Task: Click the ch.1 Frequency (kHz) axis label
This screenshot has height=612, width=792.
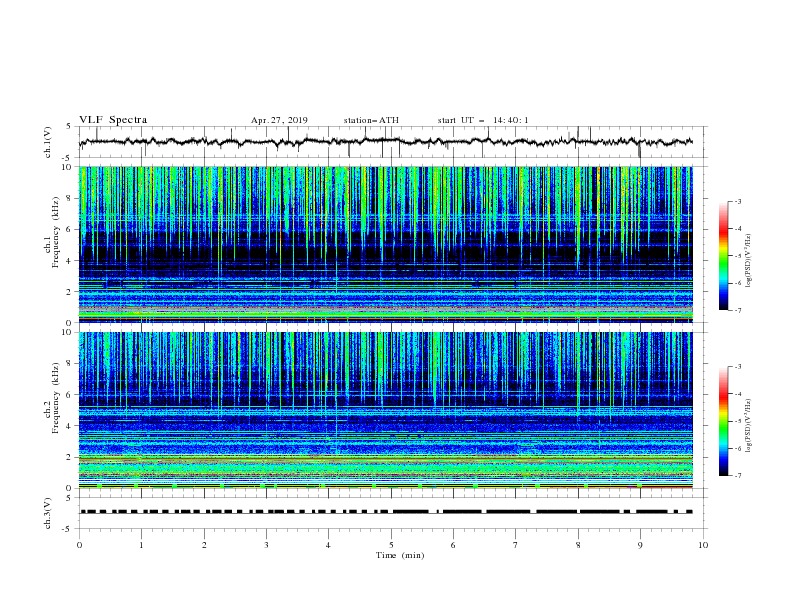Action: (x=52, y=233)
